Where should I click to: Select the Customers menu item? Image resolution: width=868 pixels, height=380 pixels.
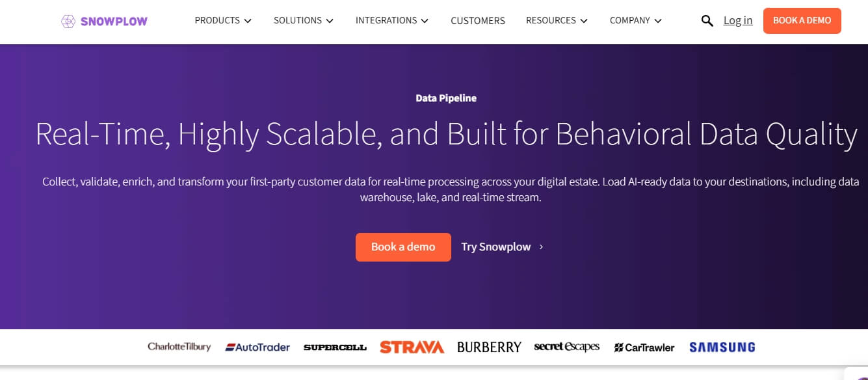(477, 20)
